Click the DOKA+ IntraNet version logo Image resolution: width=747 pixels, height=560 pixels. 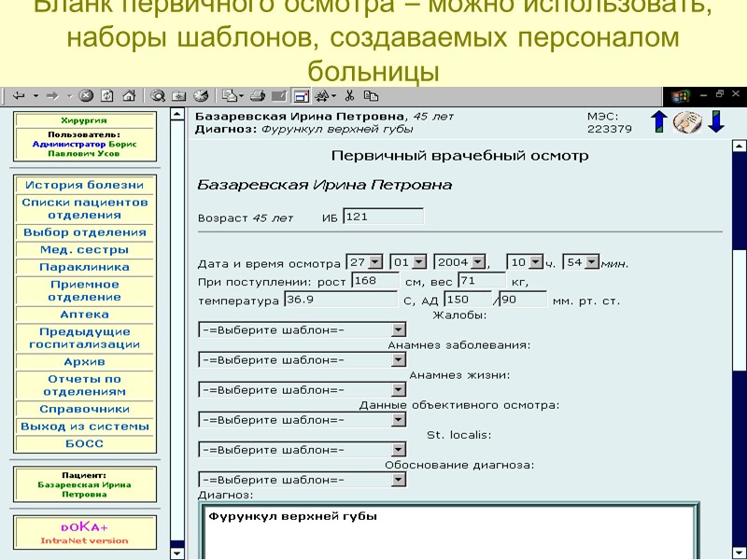(x=85, y=533)
